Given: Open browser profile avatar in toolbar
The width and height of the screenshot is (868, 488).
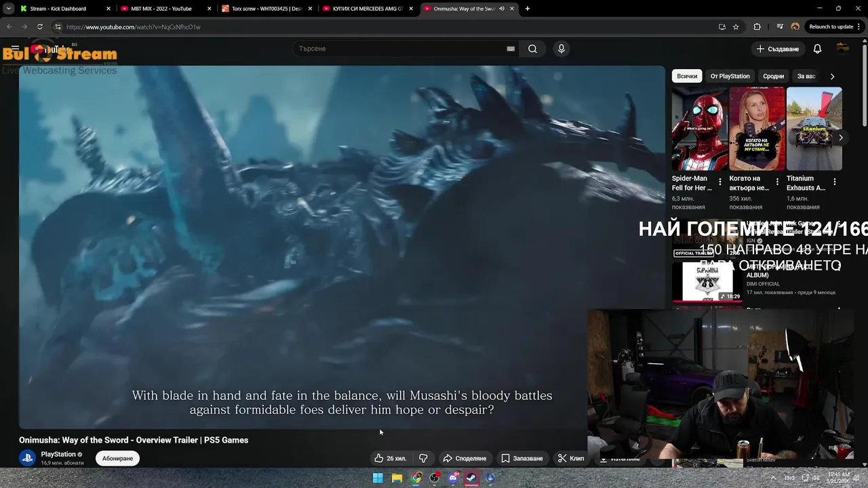Looking at the screenshot, I should pos(795,27).
